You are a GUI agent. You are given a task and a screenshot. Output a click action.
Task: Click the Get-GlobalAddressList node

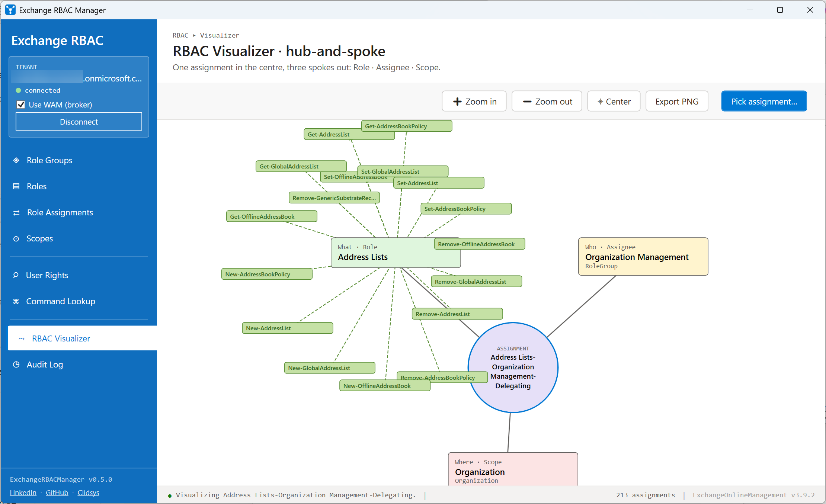click(x=301, y=166)
